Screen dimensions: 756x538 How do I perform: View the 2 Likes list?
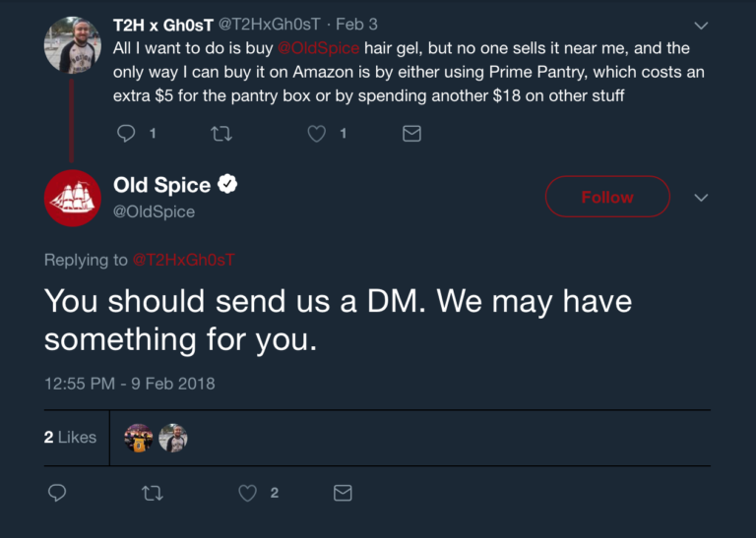tap(70, 437)
